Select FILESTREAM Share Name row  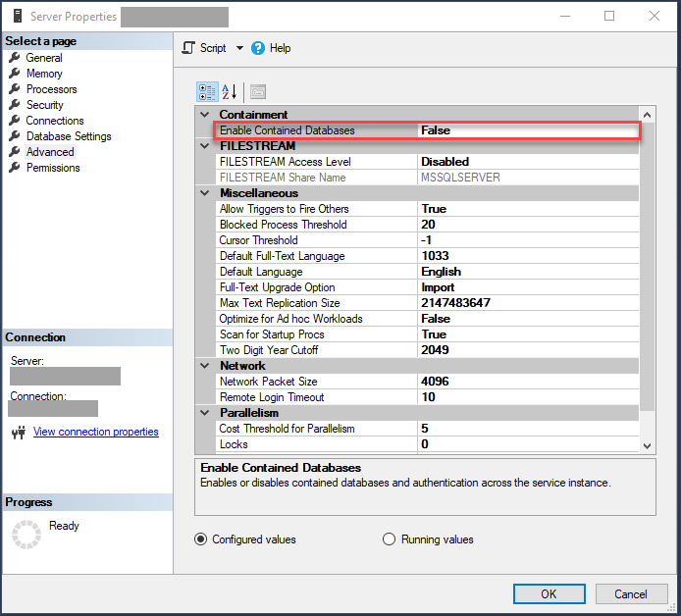click(428, 178)
